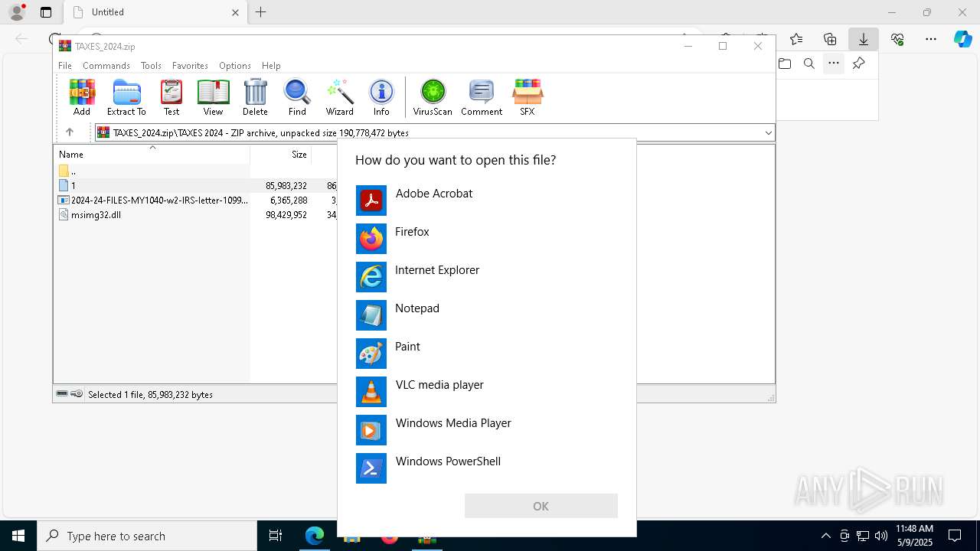This screenshot has height=551, width=980.
Task: Choose Notepad to open the file
Action: 487,315
